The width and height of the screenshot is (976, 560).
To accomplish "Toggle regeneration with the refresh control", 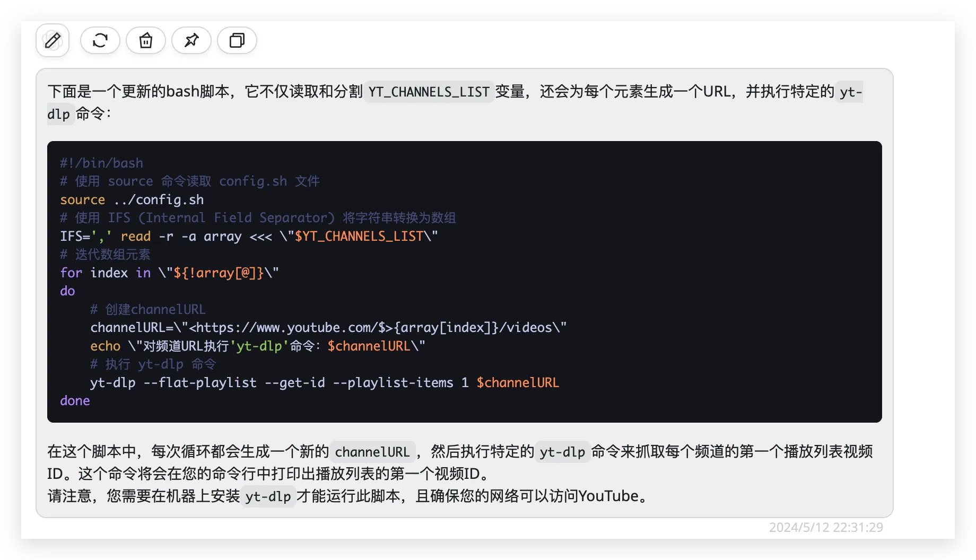I will click(x=100, y=40).
